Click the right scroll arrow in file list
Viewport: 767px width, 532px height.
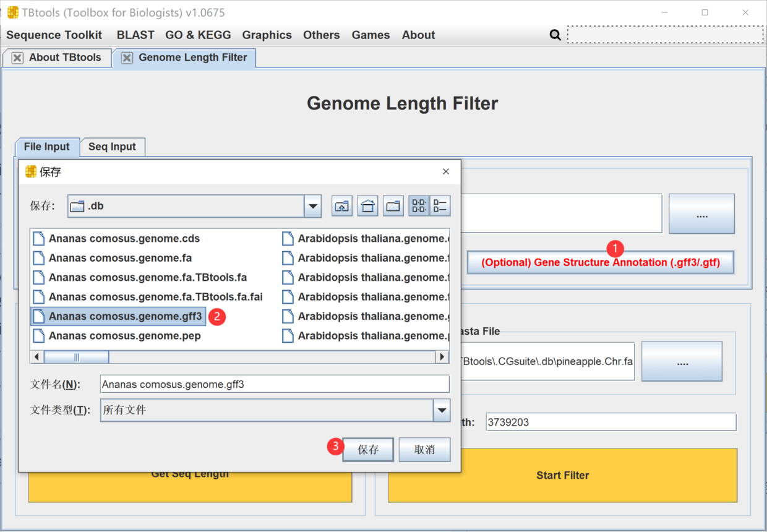tap(442, 357)
